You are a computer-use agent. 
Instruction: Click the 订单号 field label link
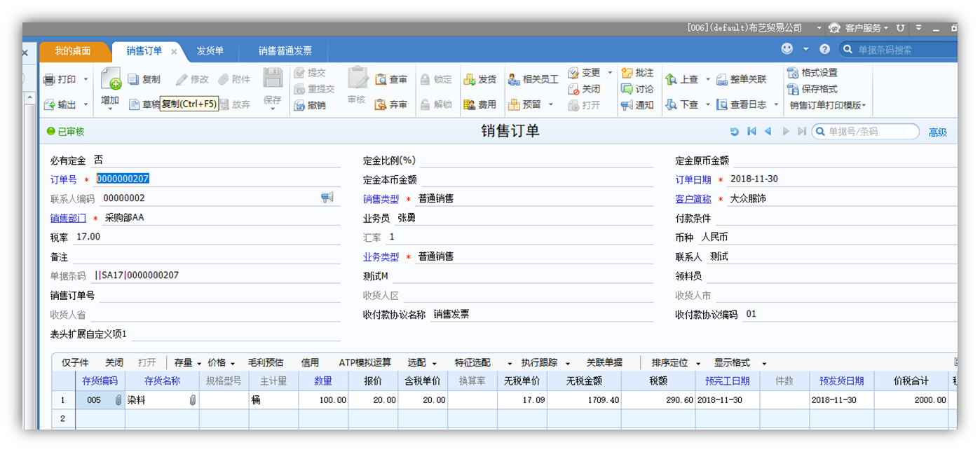tap(64, 180)
